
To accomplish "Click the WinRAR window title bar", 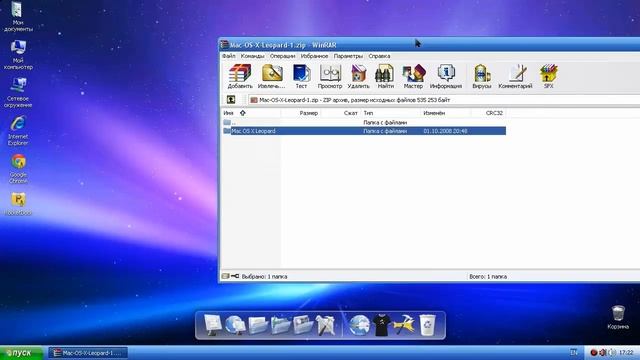I will point(429,44).
